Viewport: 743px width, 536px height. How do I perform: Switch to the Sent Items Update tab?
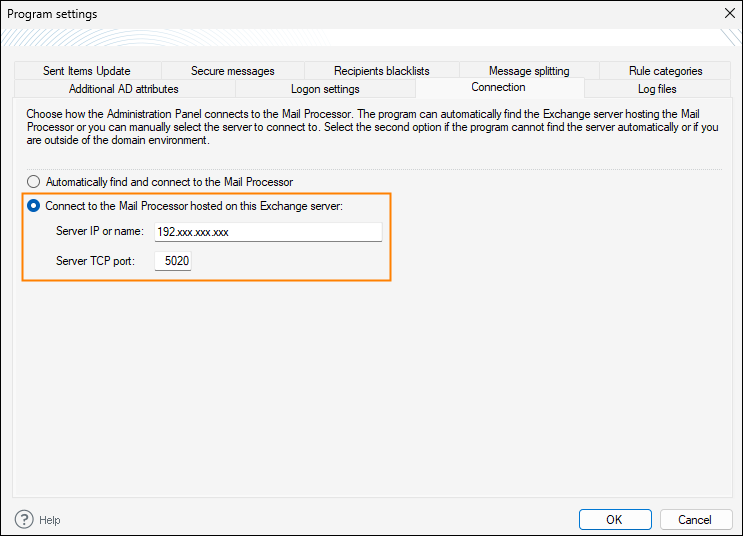click(x=87, y=71)
